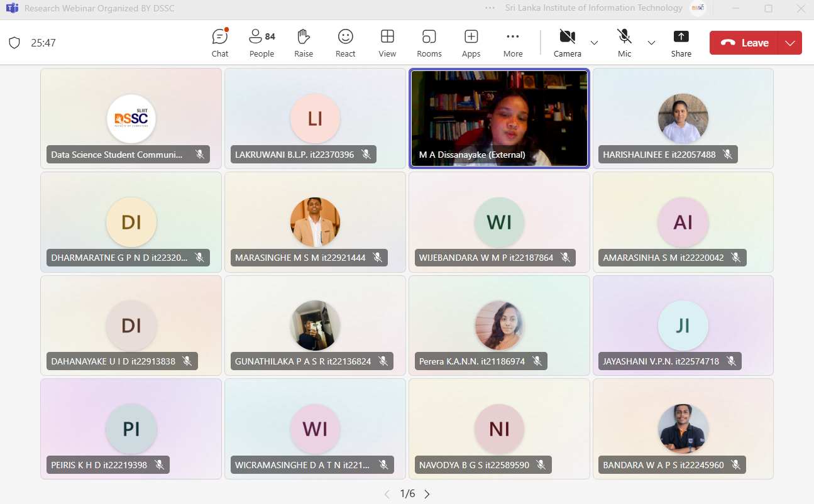Screen dimensions: 814x504
Task: Expand the Camera options arrow
Action: tap(594, 43)
